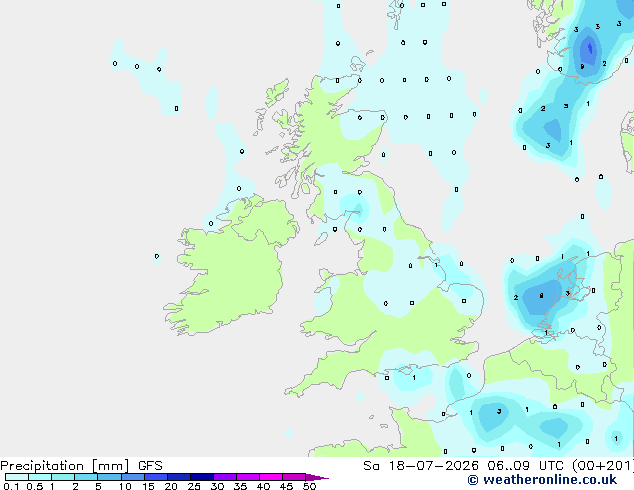
Task: Click the 0.1–0.5 mm legend color swatch
Action: click(17, 477)
